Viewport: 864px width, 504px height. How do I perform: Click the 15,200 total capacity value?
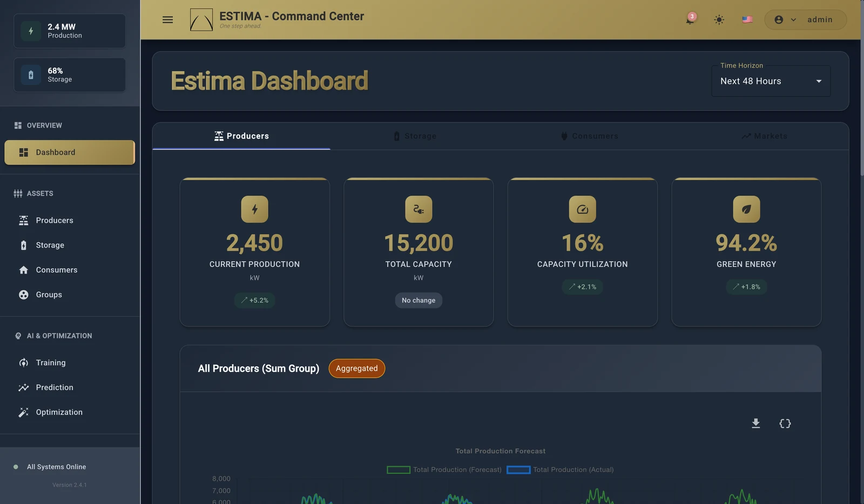(x=418, y=243)
